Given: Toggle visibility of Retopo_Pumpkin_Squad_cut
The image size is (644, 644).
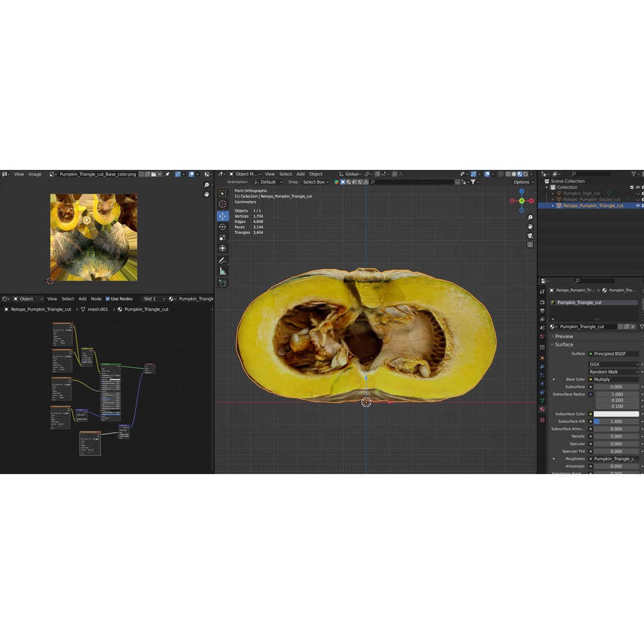Looking at the screenshot, I should click(x=637, y=200).
